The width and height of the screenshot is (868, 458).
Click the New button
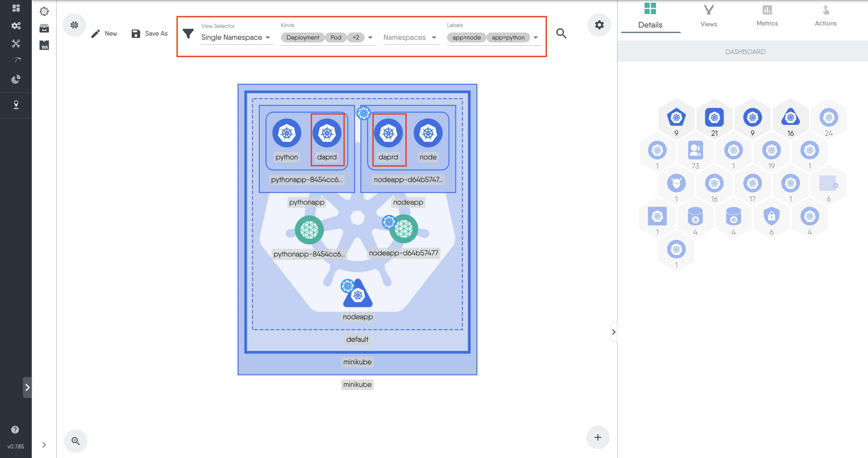104,33
